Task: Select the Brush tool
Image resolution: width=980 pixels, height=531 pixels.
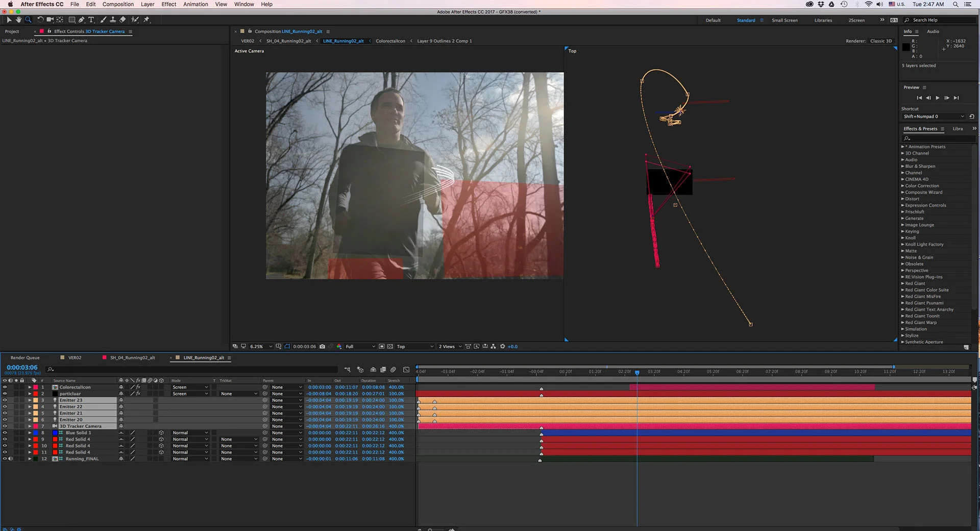Action: click(x=104, y=19)
